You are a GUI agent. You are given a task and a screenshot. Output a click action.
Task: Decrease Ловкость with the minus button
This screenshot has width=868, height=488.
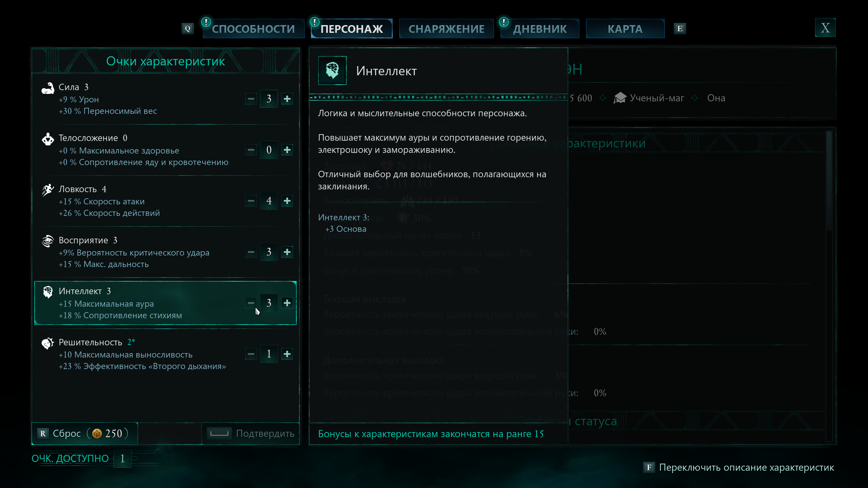[x=251, y=201]
